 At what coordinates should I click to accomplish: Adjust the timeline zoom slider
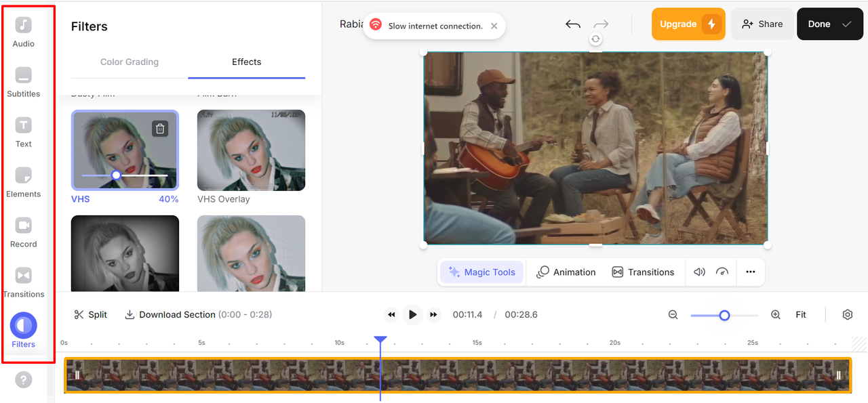pos(724,315)
